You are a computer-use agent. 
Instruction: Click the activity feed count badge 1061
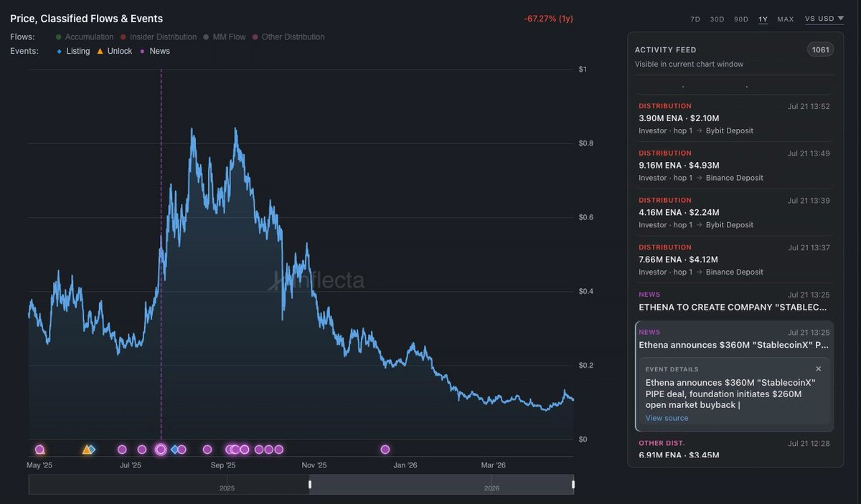[820, 49]
